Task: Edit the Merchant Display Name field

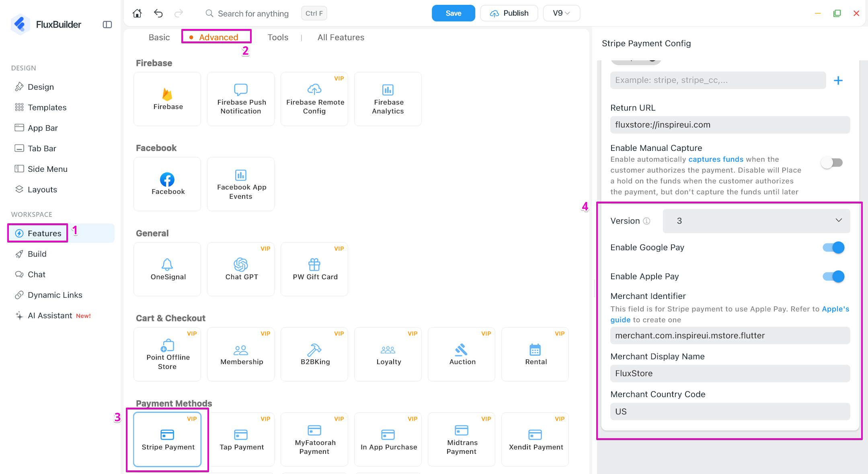Action: [730, 373]
